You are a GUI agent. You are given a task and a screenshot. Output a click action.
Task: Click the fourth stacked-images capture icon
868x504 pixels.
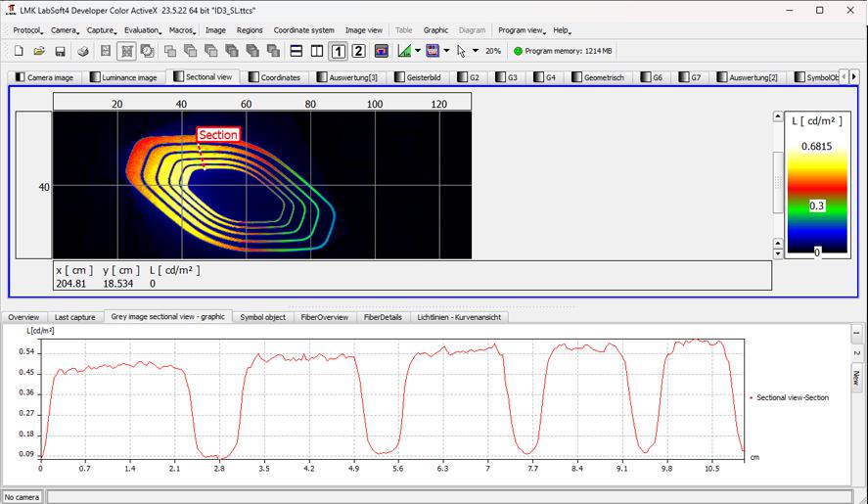(231, 51)
